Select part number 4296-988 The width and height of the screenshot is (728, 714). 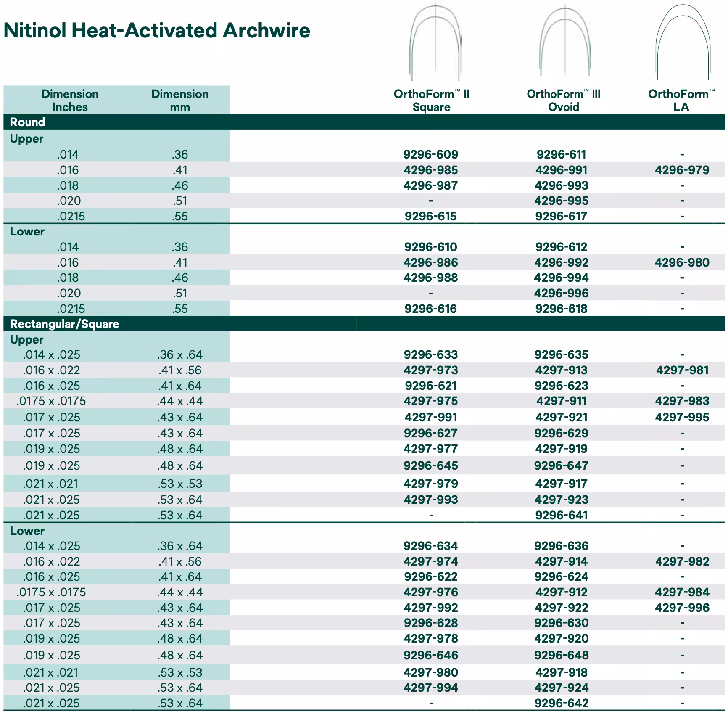(x=431, y=278)
